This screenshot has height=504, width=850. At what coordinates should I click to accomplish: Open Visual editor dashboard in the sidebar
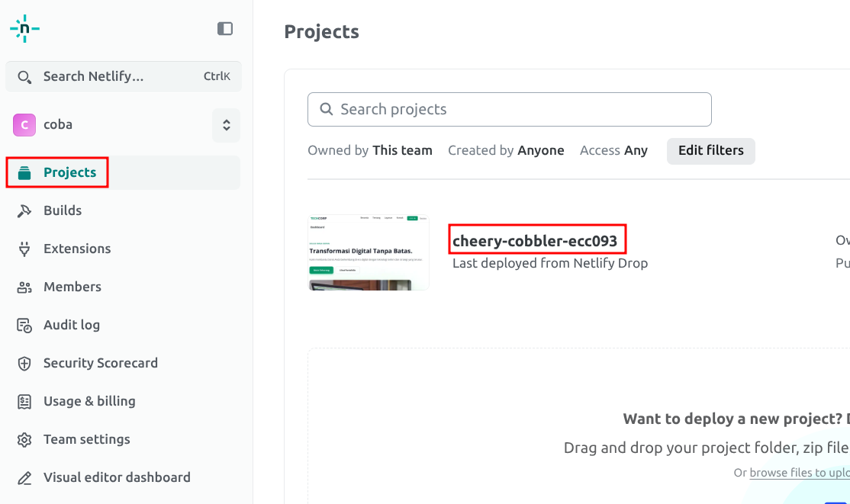[x=124, y=477]
